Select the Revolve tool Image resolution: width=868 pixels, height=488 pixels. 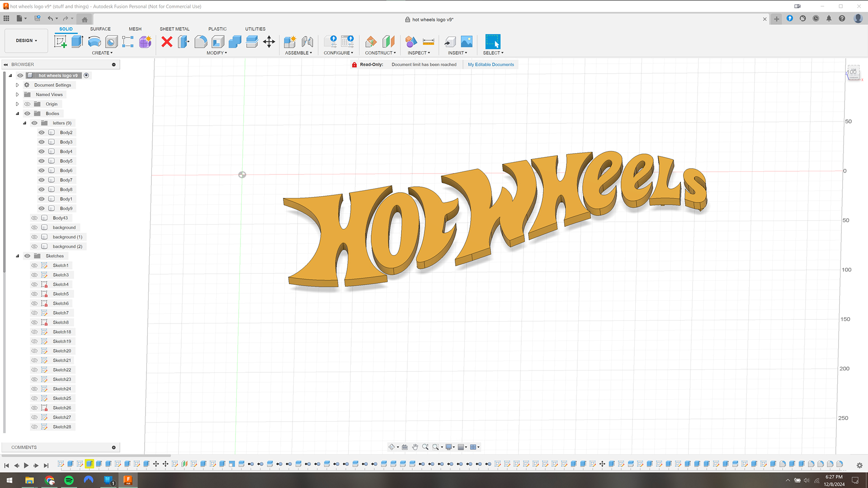[94, 42]
